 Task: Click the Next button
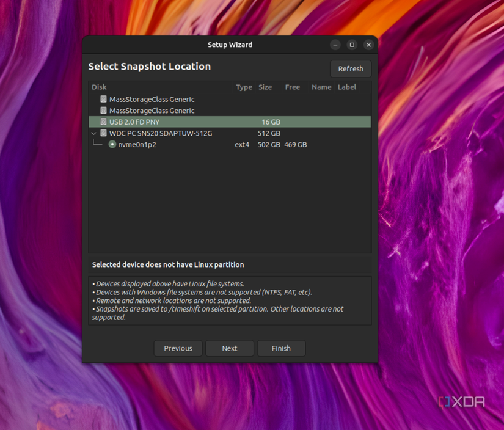(x=229, y=348)
